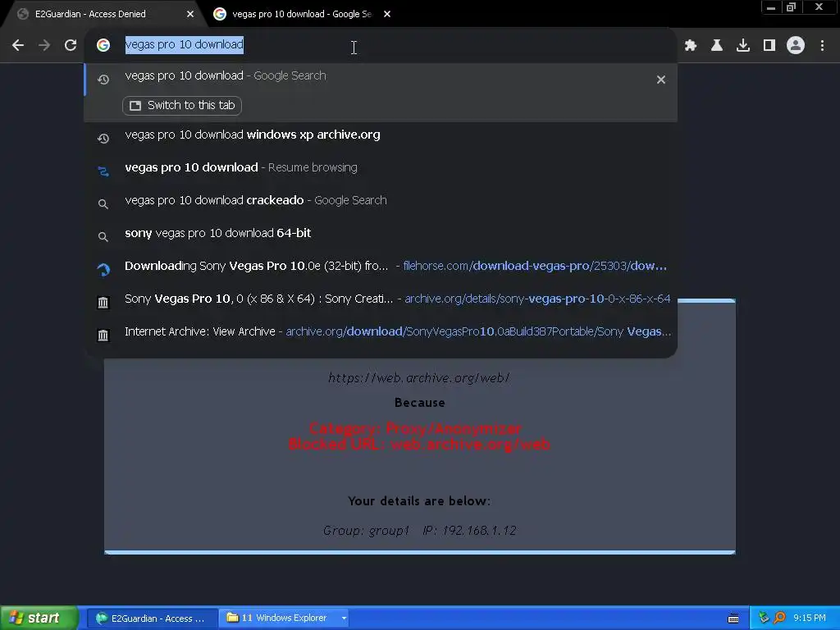Click the green pen system tray icon
Screen dimensions: 840x630
(x=764, y=618)
